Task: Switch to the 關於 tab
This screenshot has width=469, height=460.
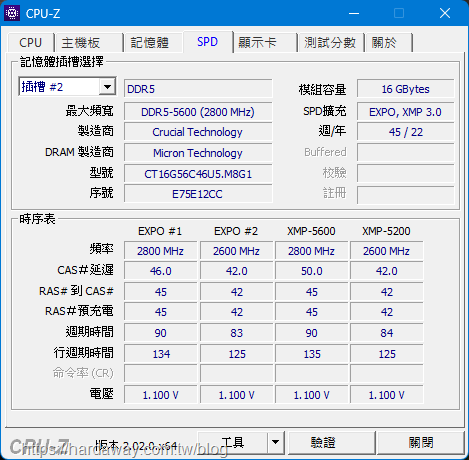Action: tap(389, 43)
